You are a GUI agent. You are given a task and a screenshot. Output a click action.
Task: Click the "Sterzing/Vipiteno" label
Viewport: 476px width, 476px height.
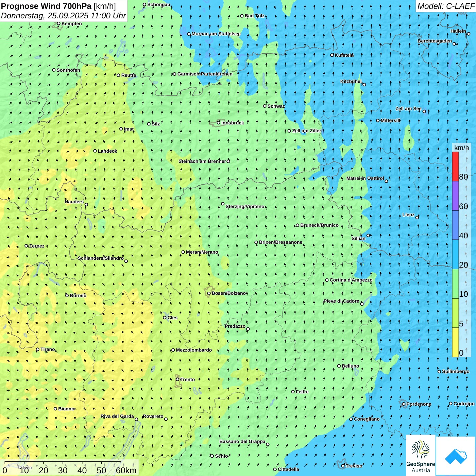tap(245, 206)
